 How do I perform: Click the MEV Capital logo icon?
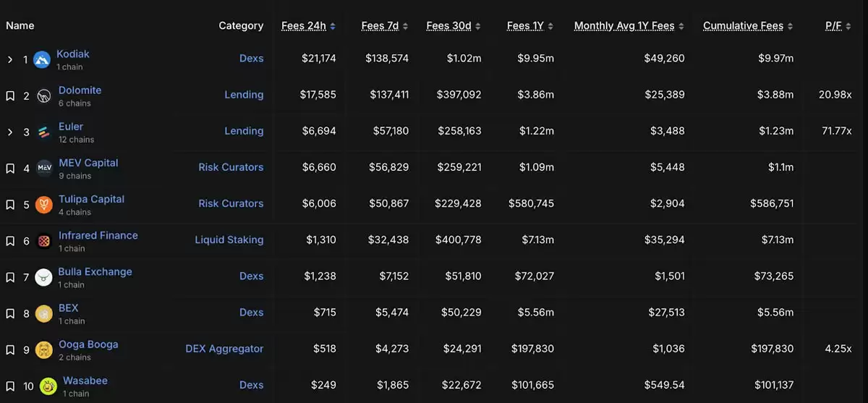pos(44,169)
